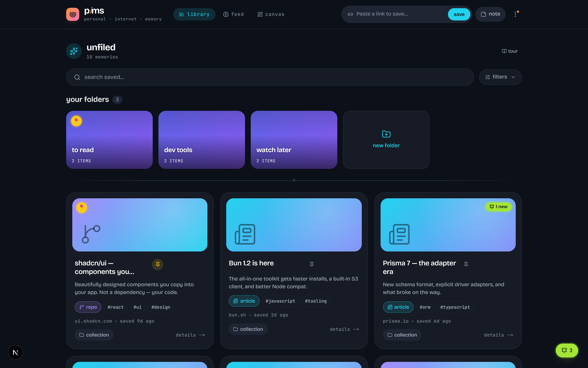Viewport: 588px width, 368px height.
Task: Click the shadcn/ui thumbnail image
Action: (x=140, y=225)
